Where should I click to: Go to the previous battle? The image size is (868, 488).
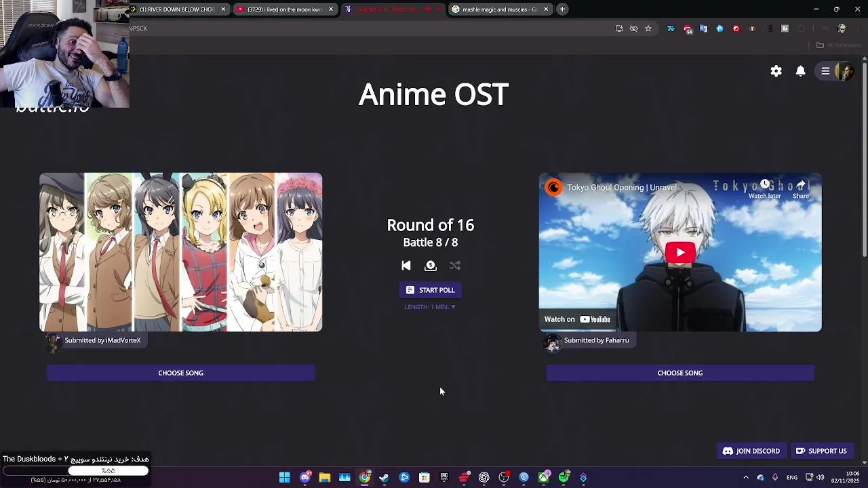[x=406, y=266]
